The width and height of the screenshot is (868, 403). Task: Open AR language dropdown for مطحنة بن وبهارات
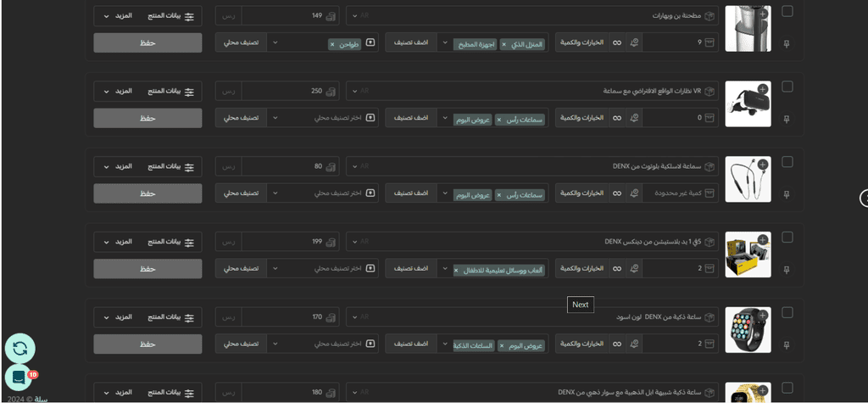(359, 15)
